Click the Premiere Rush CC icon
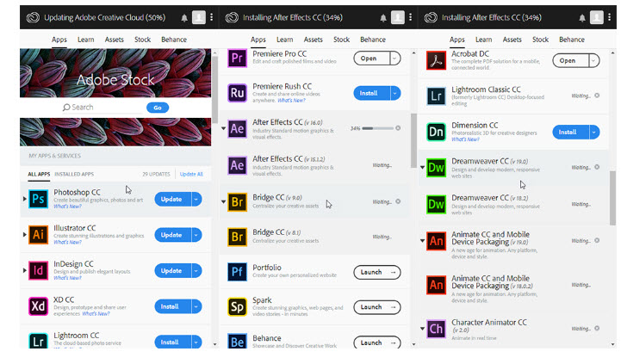Image resolution: width=627 pixels, height=364 pixels. (238, 93)
